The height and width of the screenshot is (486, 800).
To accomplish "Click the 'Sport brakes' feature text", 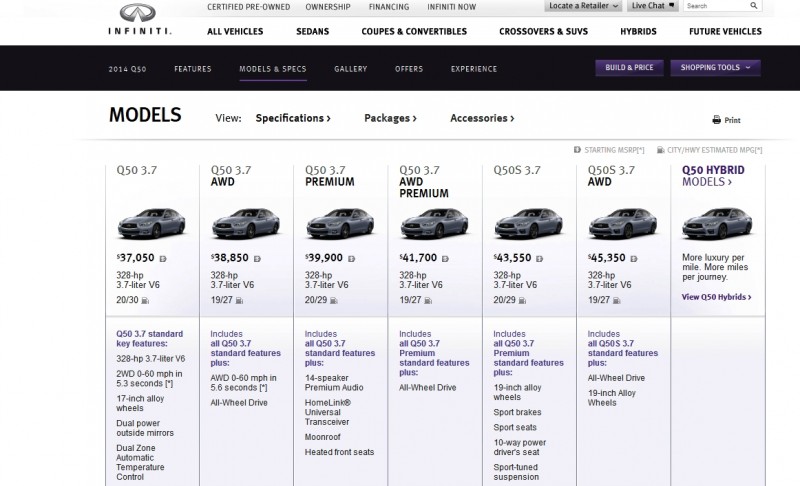I will click(517, 413).
